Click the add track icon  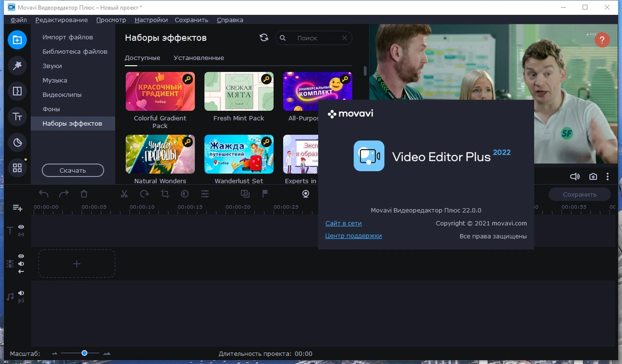click(18, 208)
